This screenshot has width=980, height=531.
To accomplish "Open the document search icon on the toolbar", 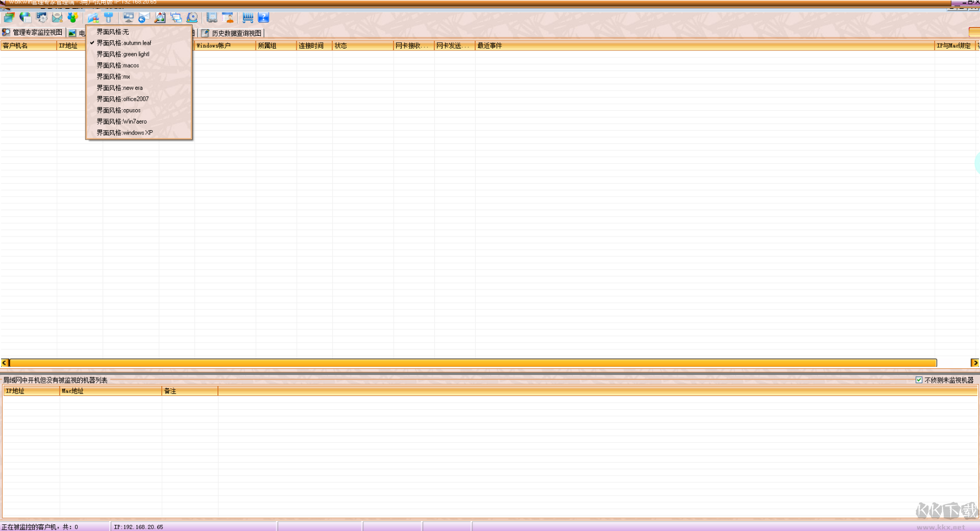I will 159,17.
